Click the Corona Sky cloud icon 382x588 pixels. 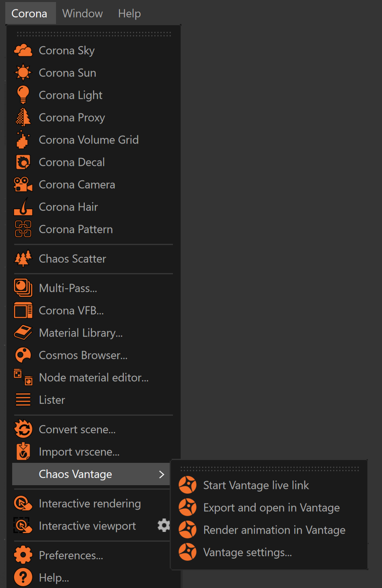23,50
